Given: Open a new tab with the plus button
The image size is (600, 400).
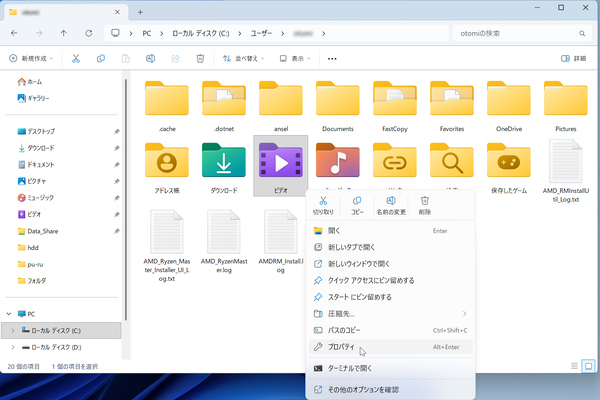Looking at the screenshot, I should coord(140,12).
